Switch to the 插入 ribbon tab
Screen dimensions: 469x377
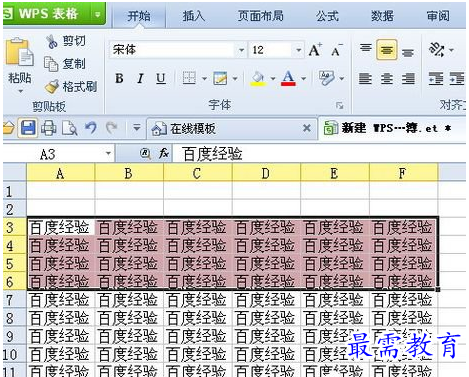click(194, 16)
